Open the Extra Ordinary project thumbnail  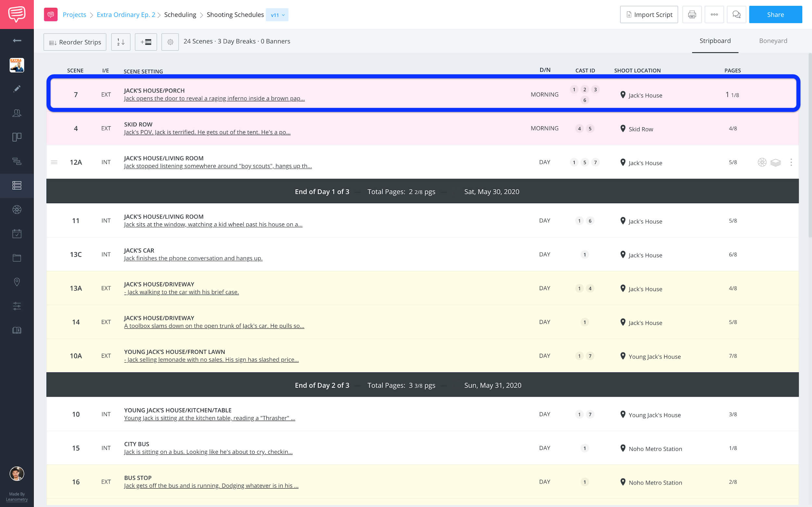click(x=17, y=65)
